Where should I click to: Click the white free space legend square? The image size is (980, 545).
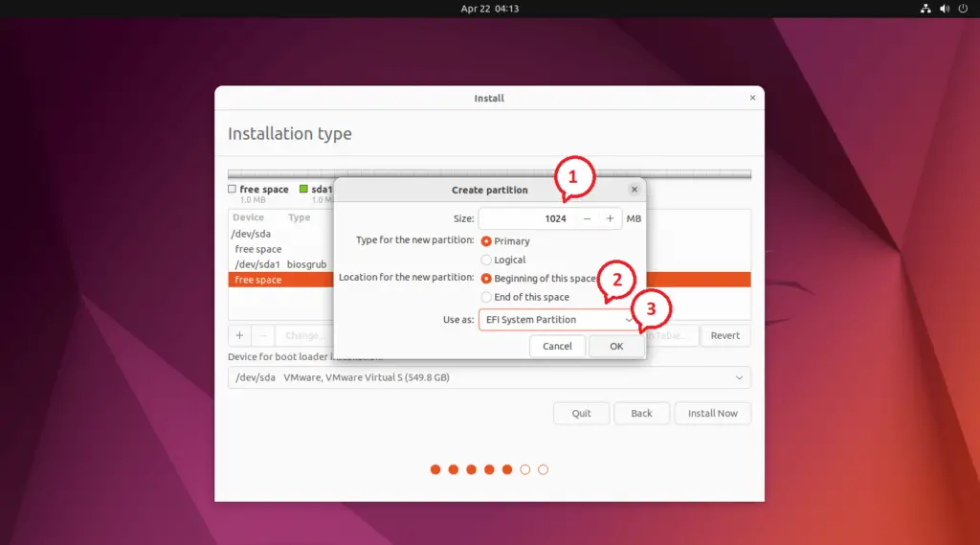click(x=232, y=189)
